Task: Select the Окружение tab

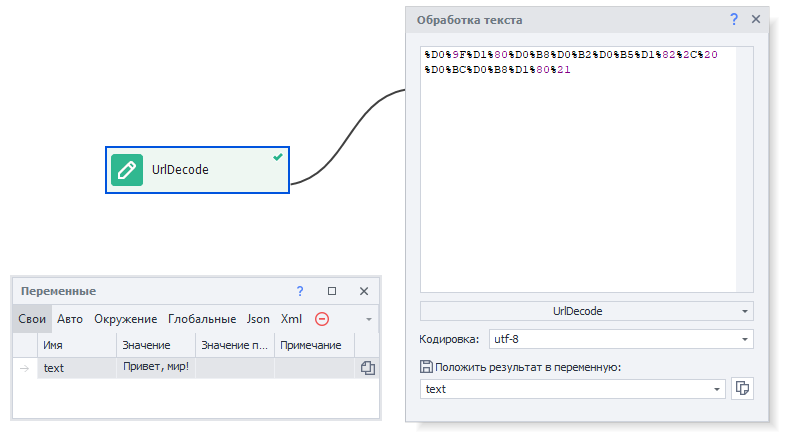Action: pyautogui.click(x=126, y=319)
